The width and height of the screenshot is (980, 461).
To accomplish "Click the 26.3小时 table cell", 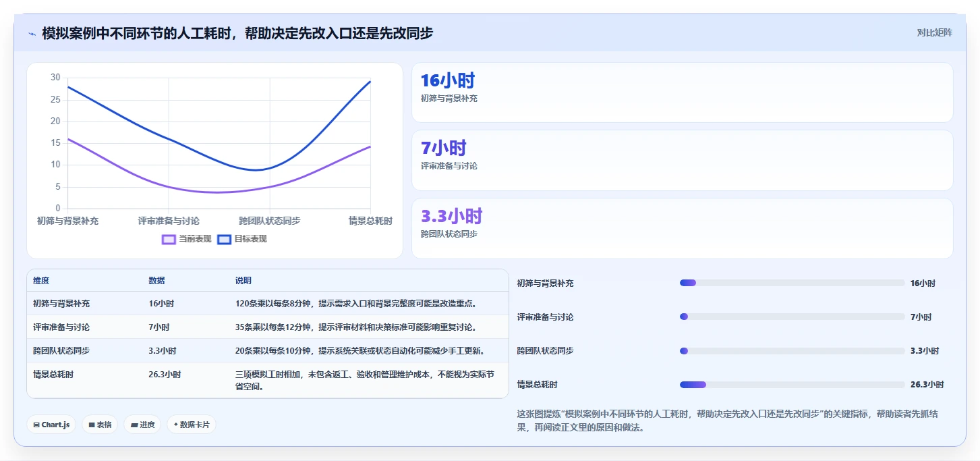I will (165, 374).
